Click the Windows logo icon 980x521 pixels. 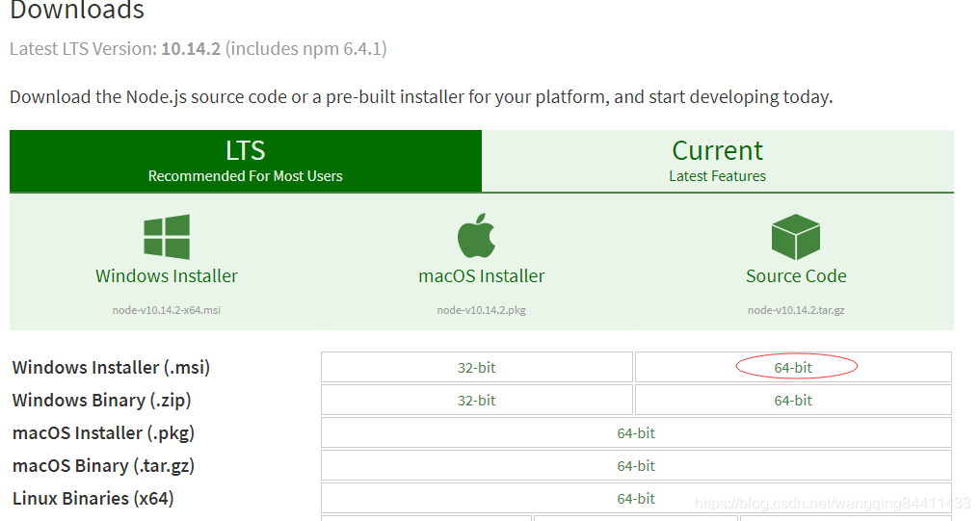(x=167, y=237)
